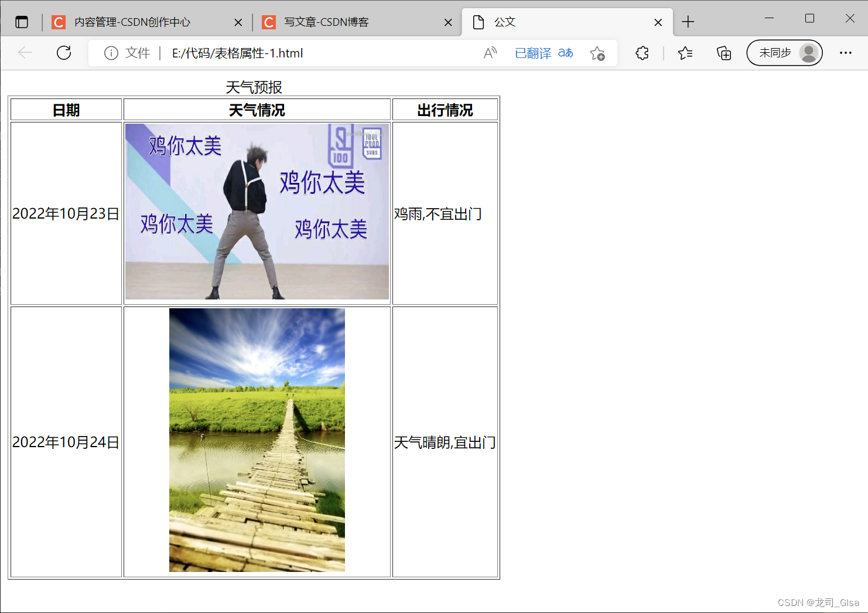The height and width of the screenshot is (613, 868).
Task: Close the 内容管理-CSDN创作中心 tab
Action: 238,22
